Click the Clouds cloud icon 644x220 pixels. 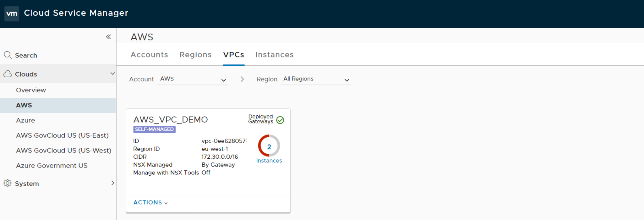(8, 74)
